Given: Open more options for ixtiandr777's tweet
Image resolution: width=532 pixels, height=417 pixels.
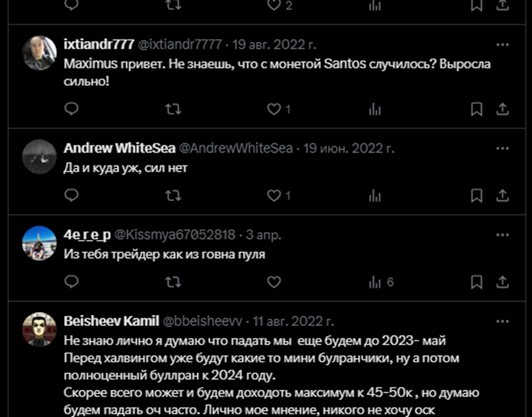Looking at the screenshot, I should [x=503, y=44].
